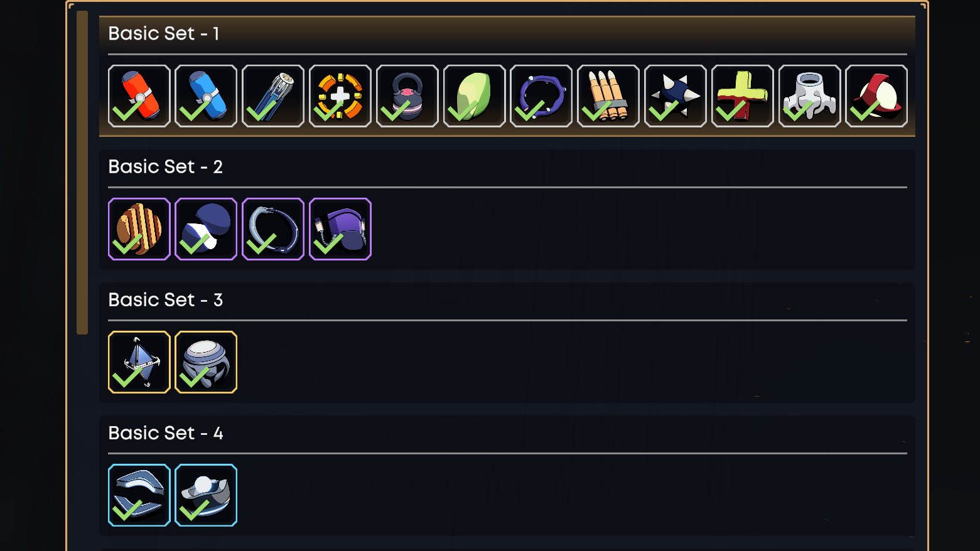Click the orange striped ball item
The width and height of the screenshot is (980, 551).
139,229
